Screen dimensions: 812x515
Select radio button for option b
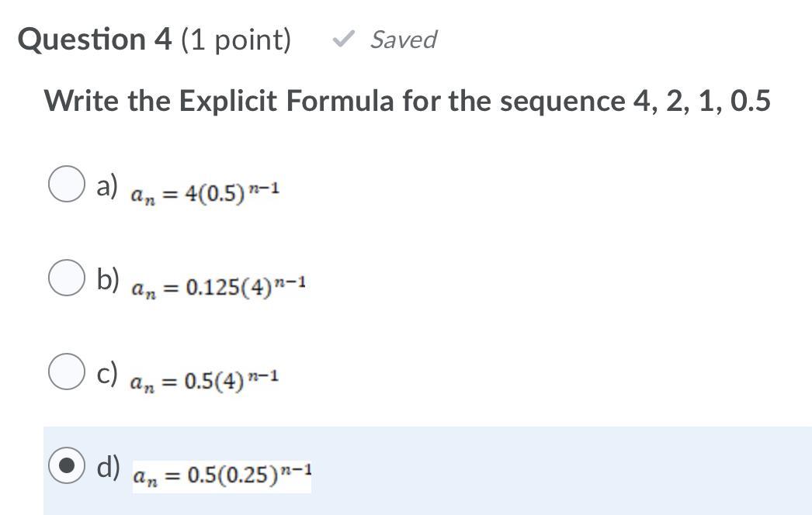coord(66,278)
